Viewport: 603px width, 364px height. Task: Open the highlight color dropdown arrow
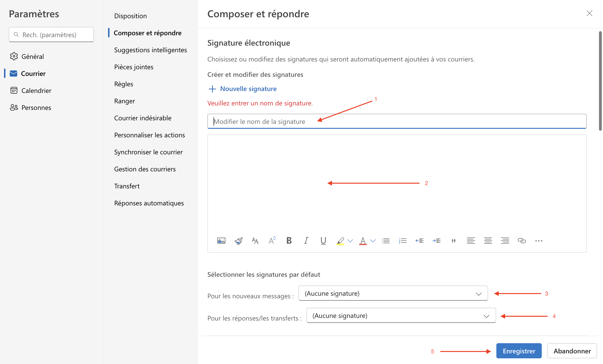pyautogui.click(x=350, y=241)
